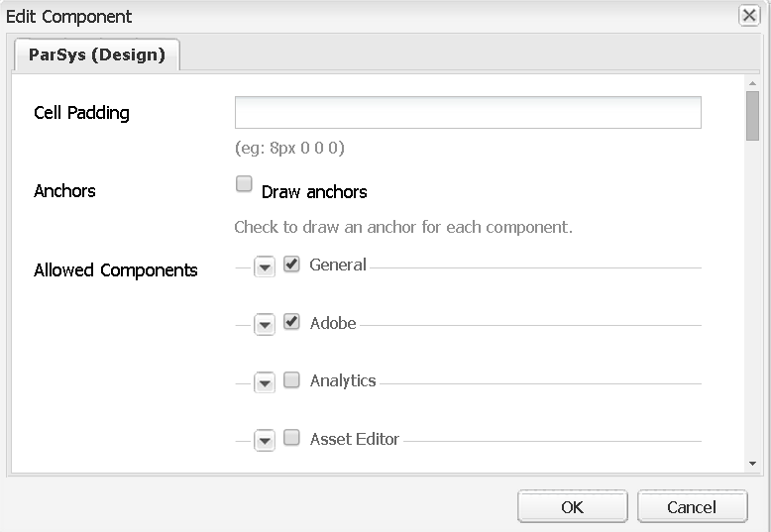
Task: Collapse the General group arrow
Action: pyautogui.click(x=264, y=266)
